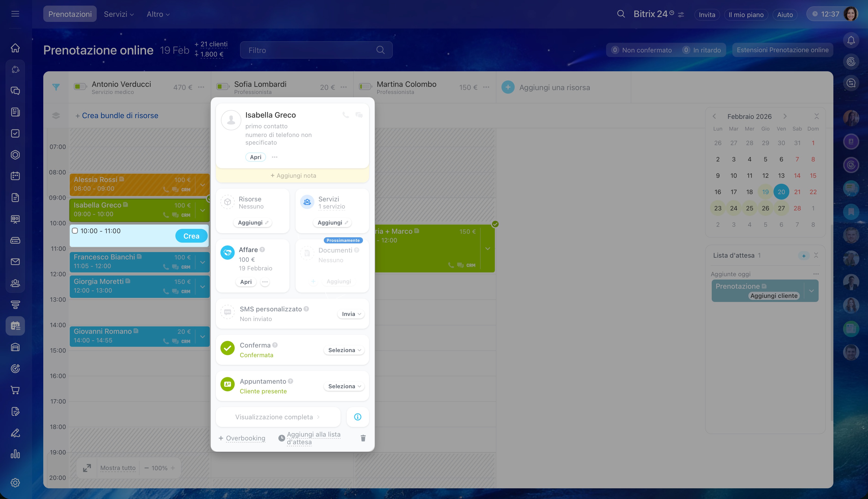The width and height of the screenshot is (868, 499).
Task: Click the funnel filter icon in resource header
Action: tap(56, 87)
